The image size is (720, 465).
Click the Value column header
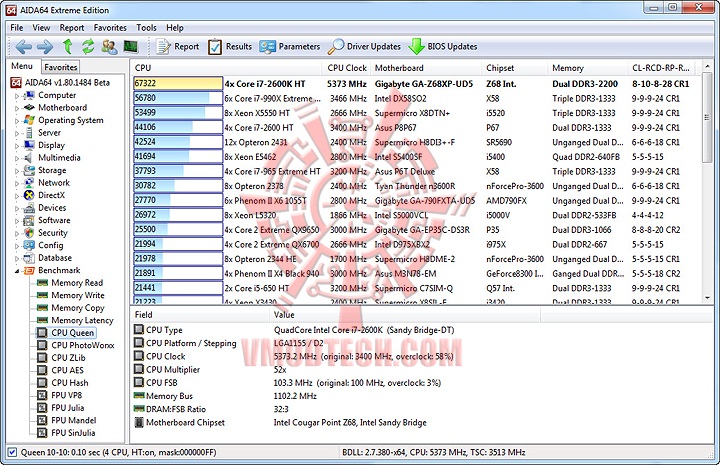[404, 314]
